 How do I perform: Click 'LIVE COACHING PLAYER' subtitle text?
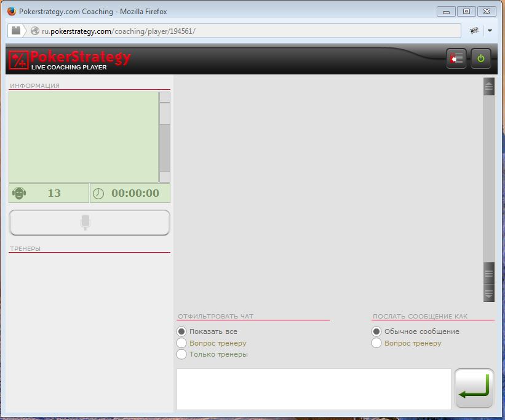(69, 67)
